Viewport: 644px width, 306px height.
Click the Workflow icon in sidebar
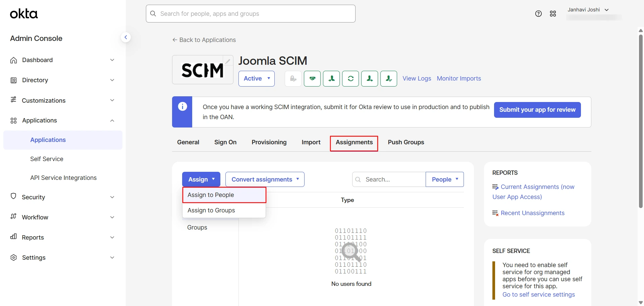click(x=14, y=216)
